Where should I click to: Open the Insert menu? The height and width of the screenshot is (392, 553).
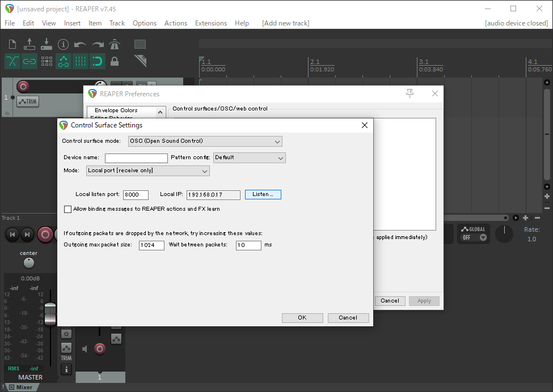point(72,23)
